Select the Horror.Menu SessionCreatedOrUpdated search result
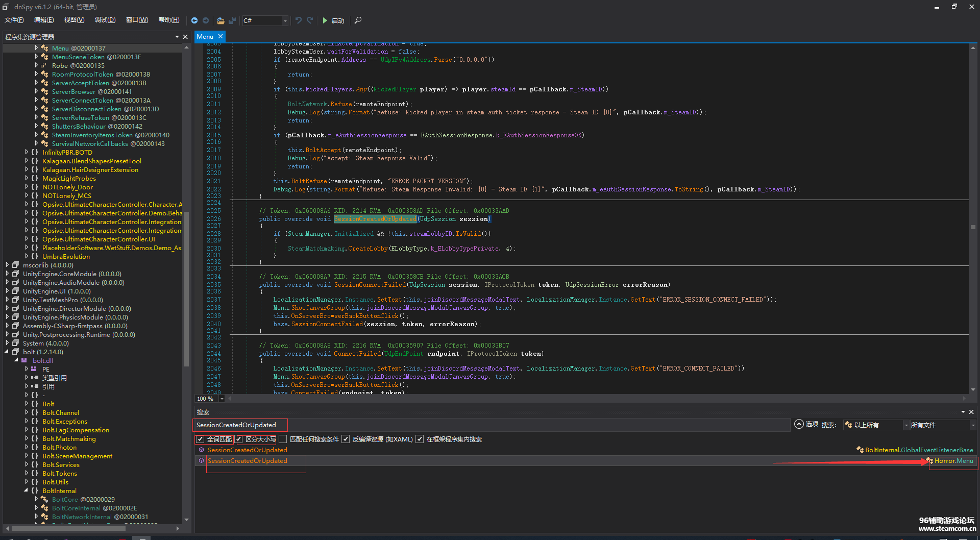 point(248,461)
